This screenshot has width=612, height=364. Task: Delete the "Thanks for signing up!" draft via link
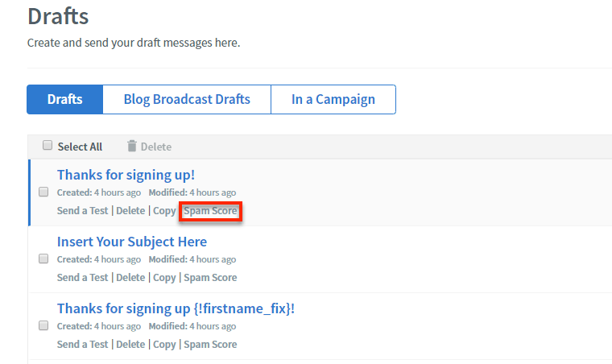point(130,211)
